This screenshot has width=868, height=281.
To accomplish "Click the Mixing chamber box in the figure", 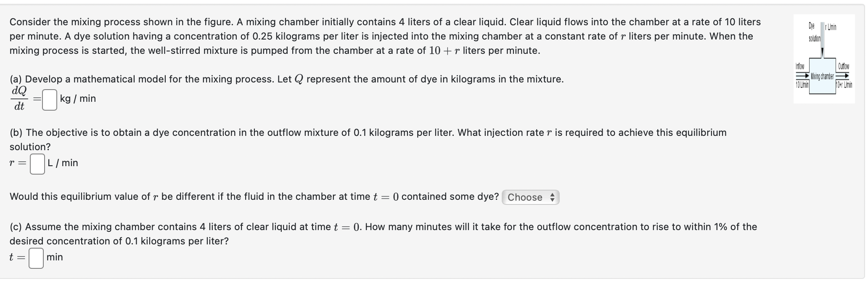I will pos(823,76).
